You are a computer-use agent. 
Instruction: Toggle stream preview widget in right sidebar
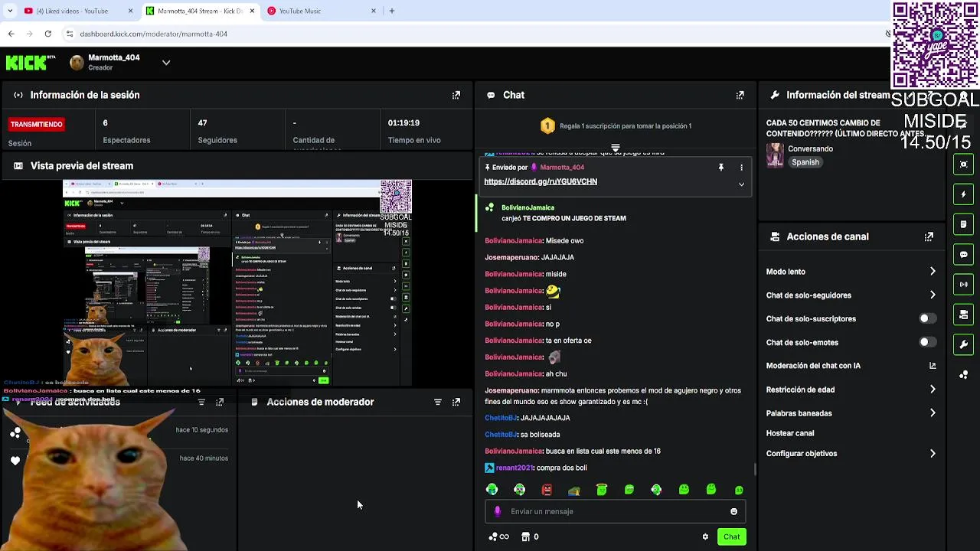[964, 165]
